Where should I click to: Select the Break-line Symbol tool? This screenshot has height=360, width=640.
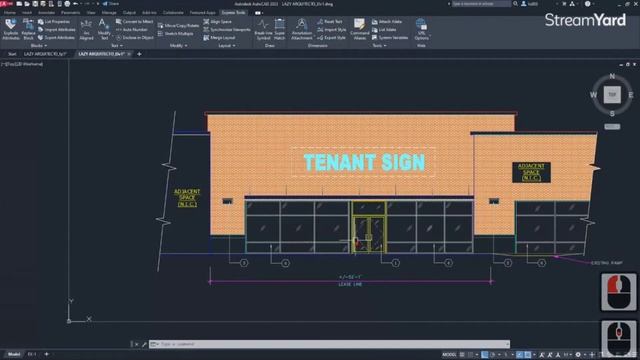[x=263, y=29]
